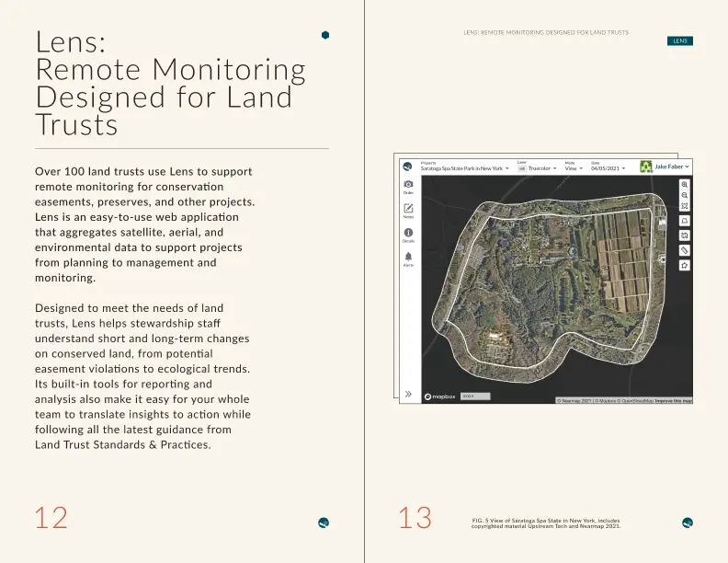This screenshot has width=728, height=563.
Task: Click the LENS section tag
Action: tap(680, 40)
